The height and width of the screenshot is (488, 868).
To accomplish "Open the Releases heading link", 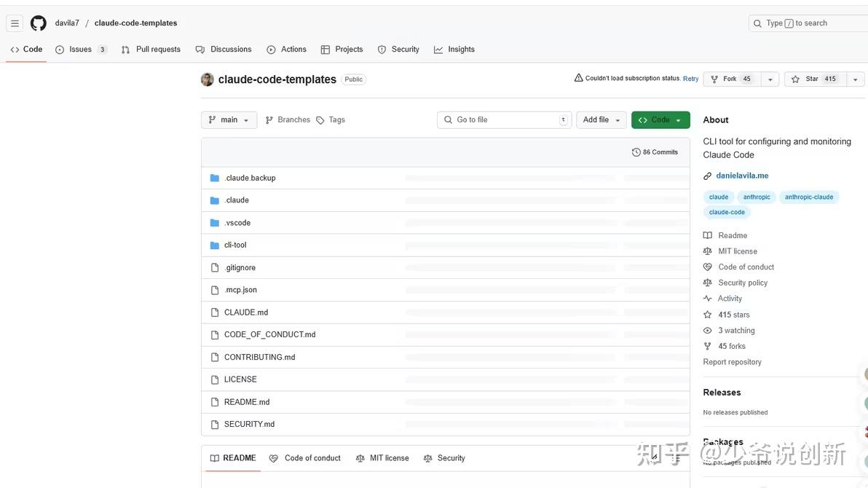I will (x=722, y=392).
